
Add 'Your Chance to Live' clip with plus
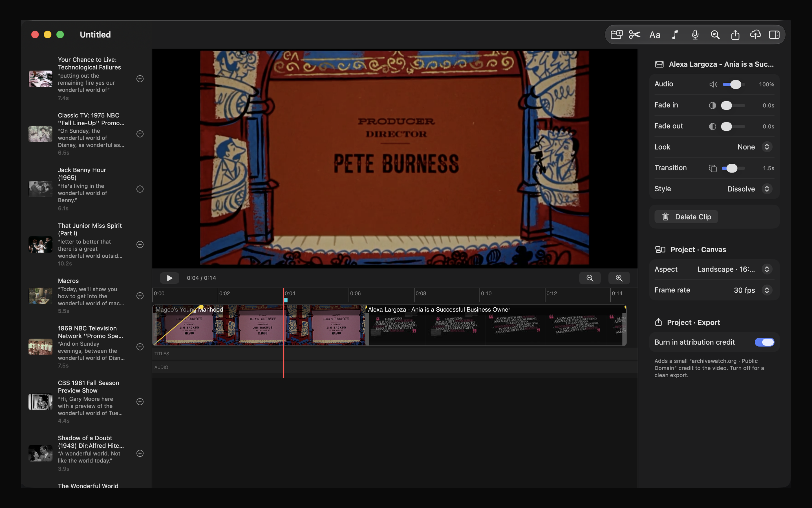(140, 79)
